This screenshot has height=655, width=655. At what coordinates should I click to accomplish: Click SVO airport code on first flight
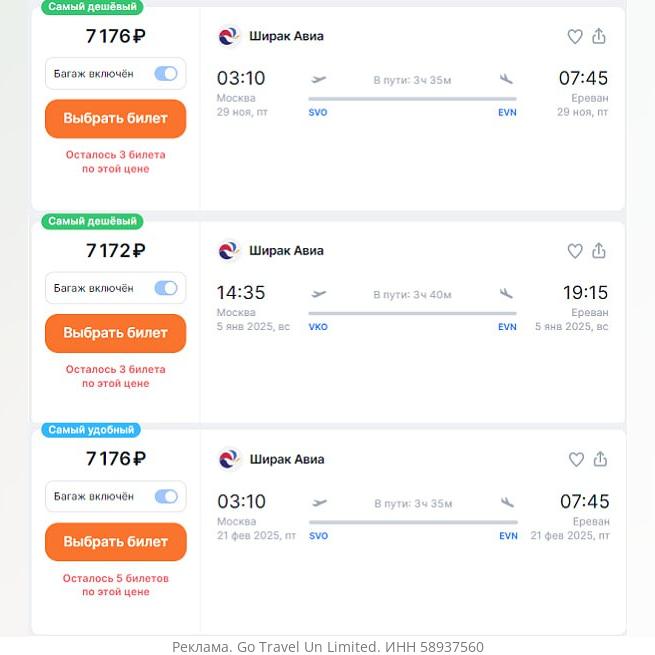[x=318, y=113]
